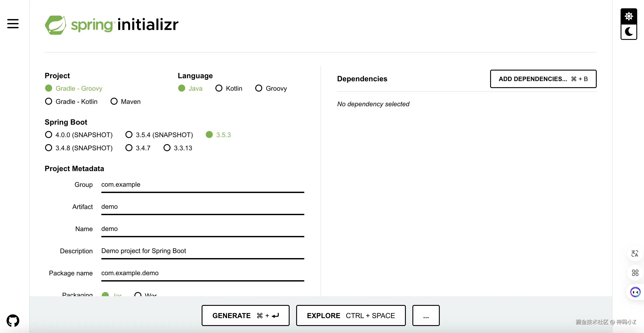
Task: Click the Artifact input field
Action: 202,207
